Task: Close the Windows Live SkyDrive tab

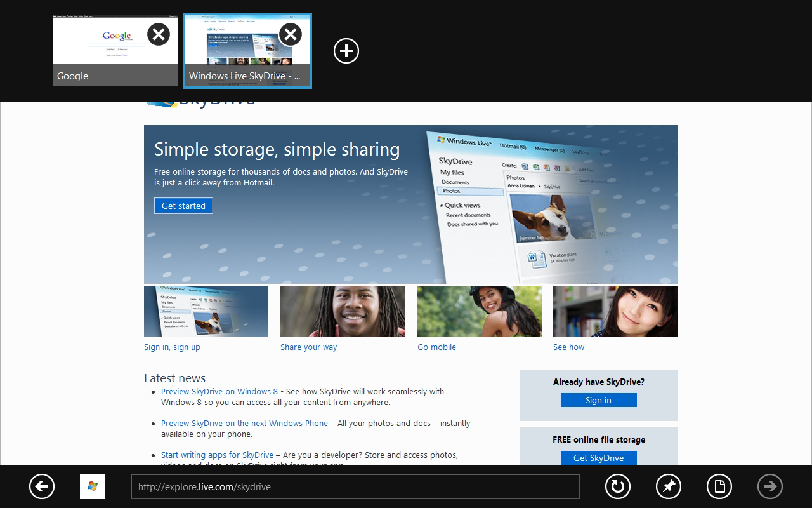Action: (x=291, y=34)
